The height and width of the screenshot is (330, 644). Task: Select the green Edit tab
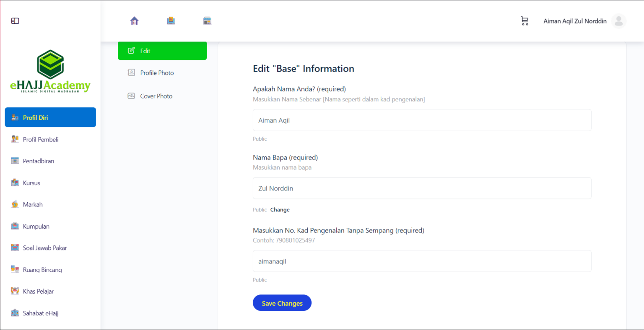[162, 51]
